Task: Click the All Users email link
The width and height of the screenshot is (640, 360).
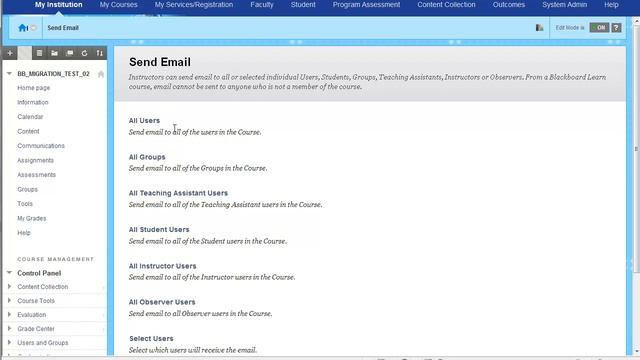Action: click(x=144, y=121)
